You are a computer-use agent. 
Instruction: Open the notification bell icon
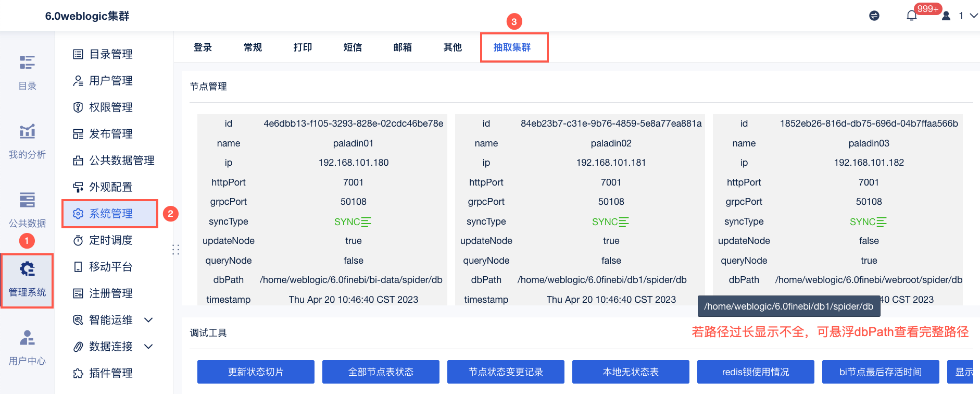[x=911, y=16]
